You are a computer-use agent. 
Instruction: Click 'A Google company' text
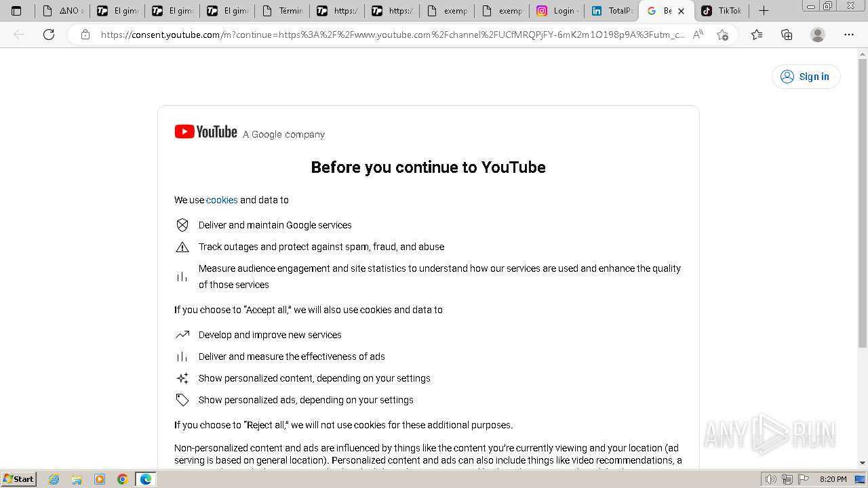[283, 134]
